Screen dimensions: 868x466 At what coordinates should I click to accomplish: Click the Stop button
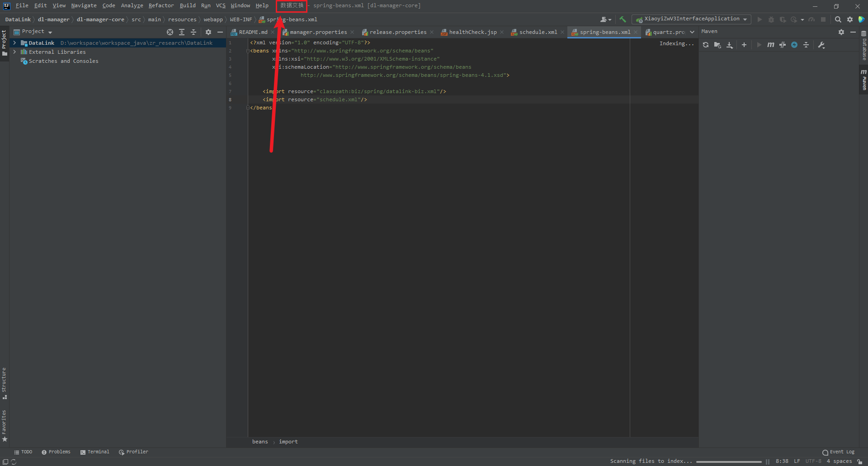tap(823, 19)
